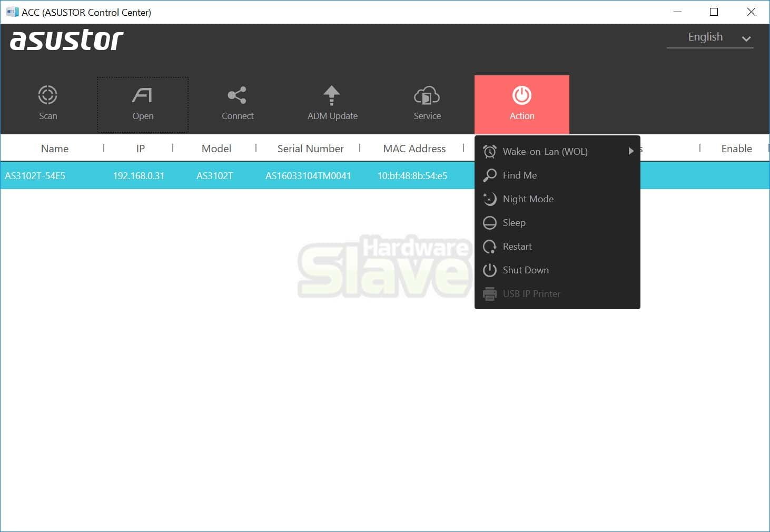Expand the Wake-on-Lan submenu arrow

tap(631, 151)
